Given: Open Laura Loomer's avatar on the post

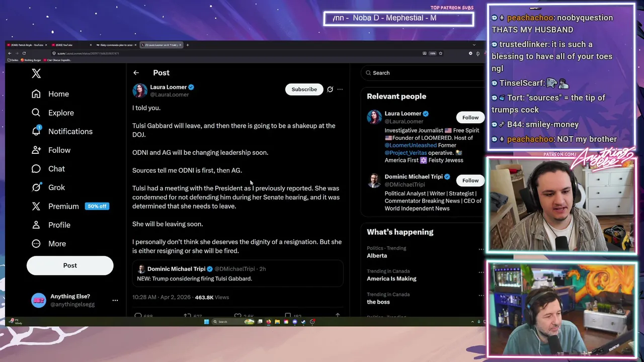Looking at the screenshot, I should 139,90.
